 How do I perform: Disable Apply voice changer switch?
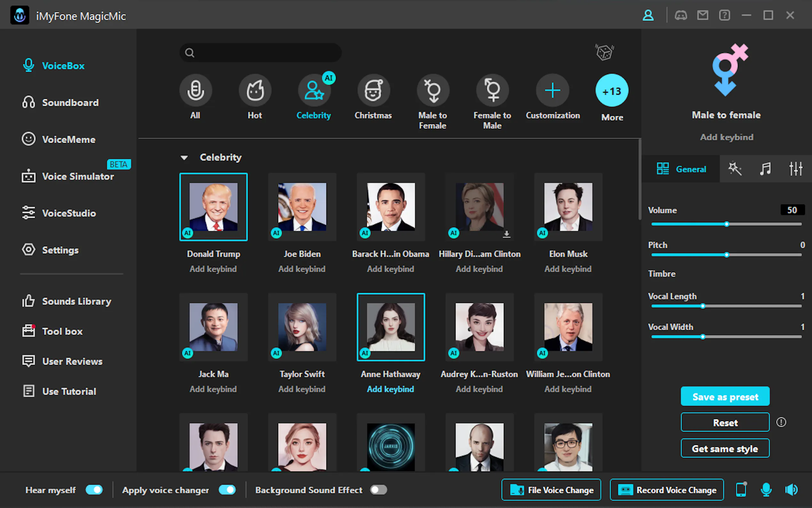coord(227,490)
